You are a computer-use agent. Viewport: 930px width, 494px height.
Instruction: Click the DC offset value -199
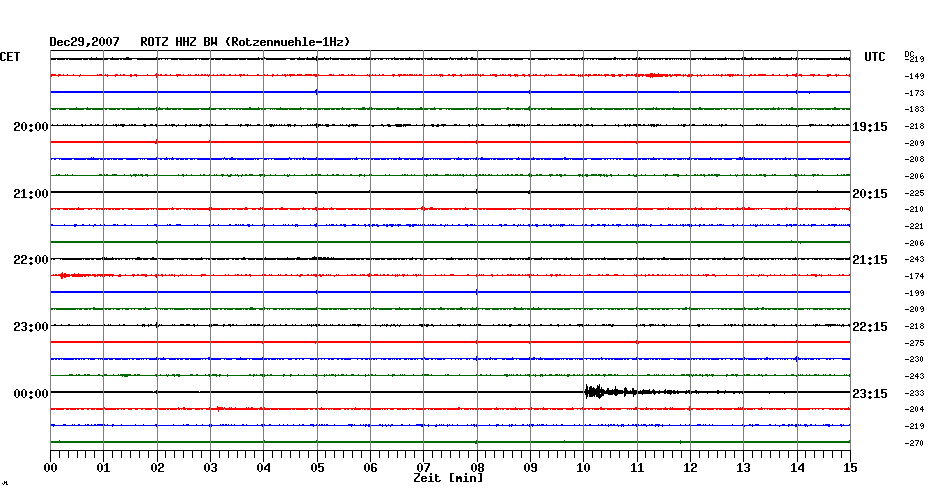(x=915, y=294)
